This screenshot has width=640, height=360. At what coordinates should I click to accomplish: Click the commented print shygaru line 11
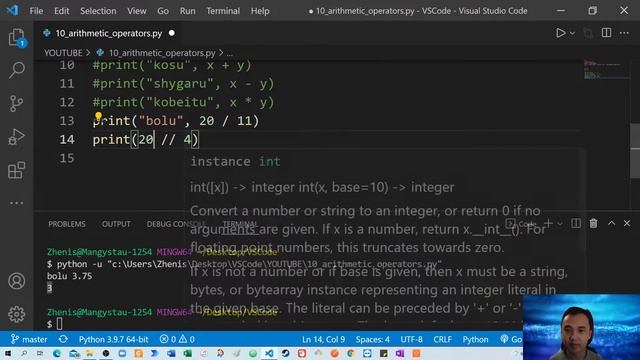click(183, 84)
